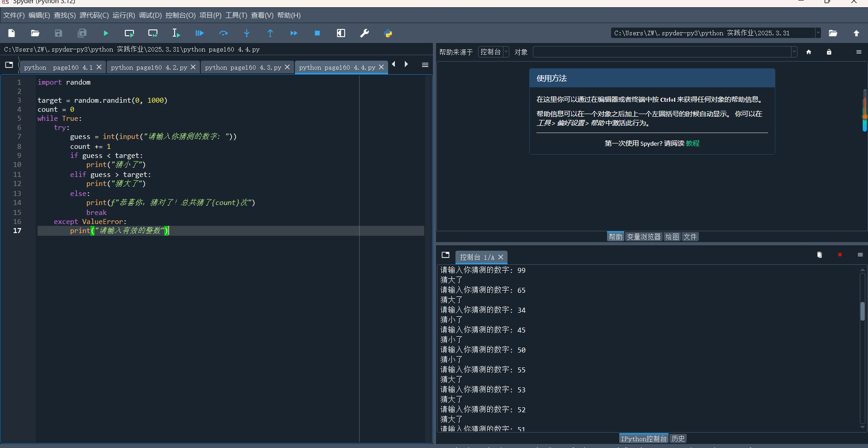Save the current file icon
This screenshot has width=868, height=448.
point(58,33)
